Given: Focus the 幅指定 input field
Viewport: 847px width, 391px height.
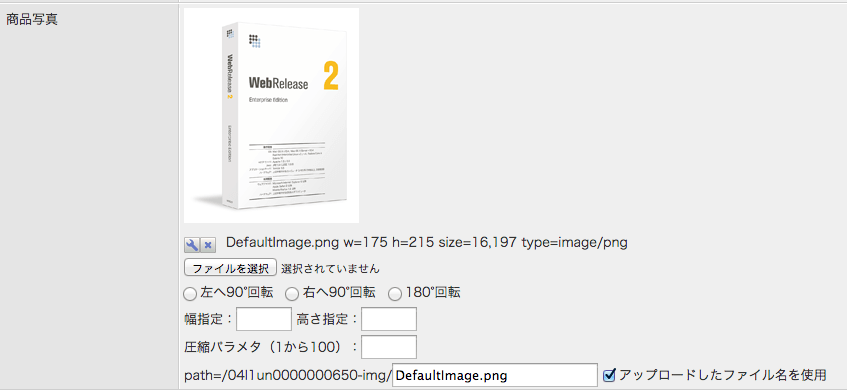Looking at the screenshot, I should 264,319.
